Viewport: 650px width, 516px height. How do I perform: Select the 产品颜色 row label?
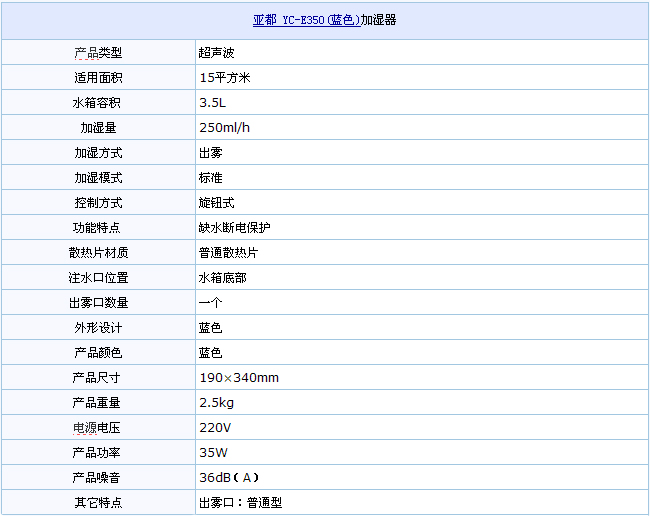point(98,352)
